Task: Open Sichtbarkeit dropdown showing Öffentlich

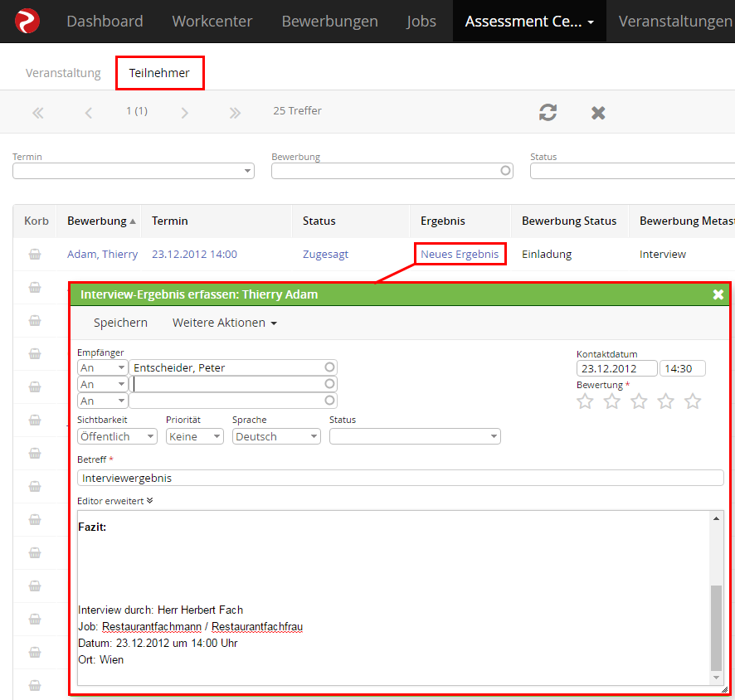Action: point(117,436)
